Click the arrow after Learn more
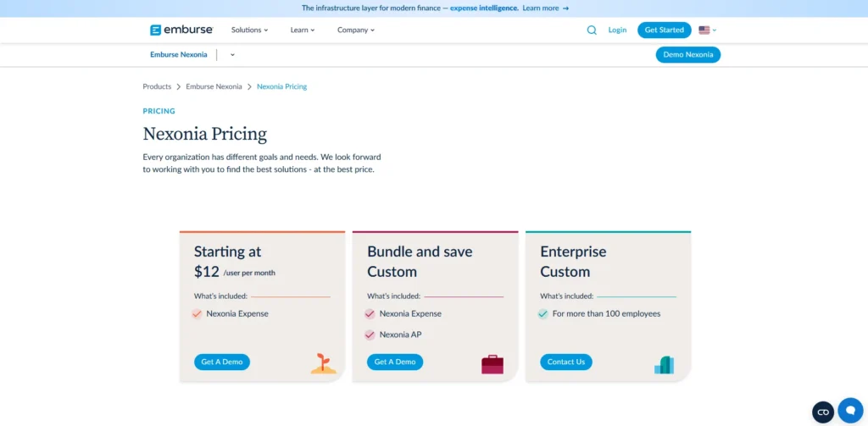Viewport: 868px width, 426px height. 565,8
